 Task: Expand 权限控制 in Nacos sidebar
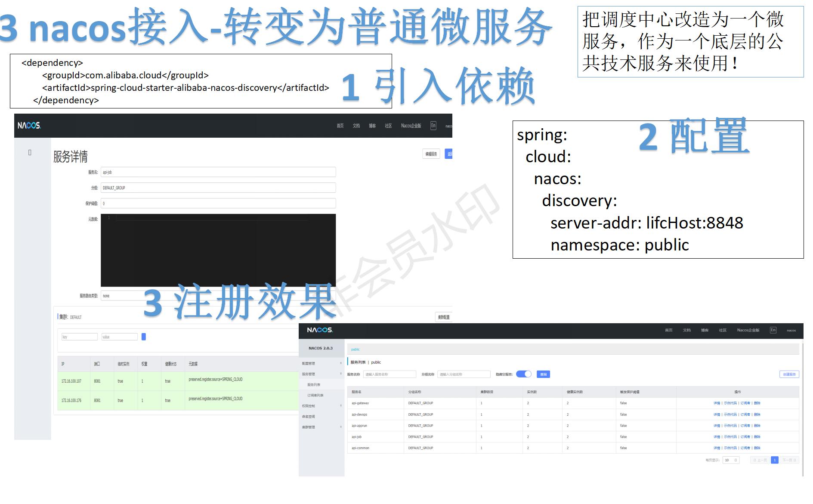(321, 406)
